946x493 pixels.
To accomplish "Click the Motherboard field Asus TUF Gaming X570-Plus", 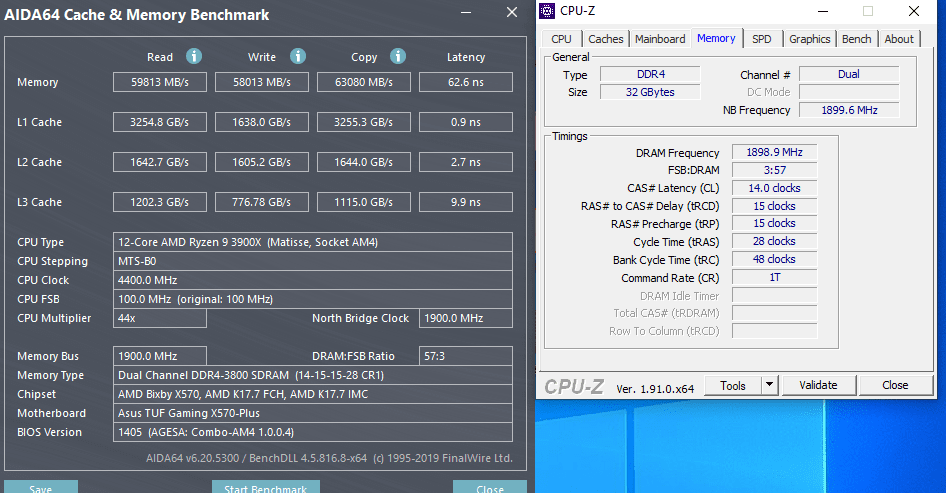I will click(x=313, y=413).
